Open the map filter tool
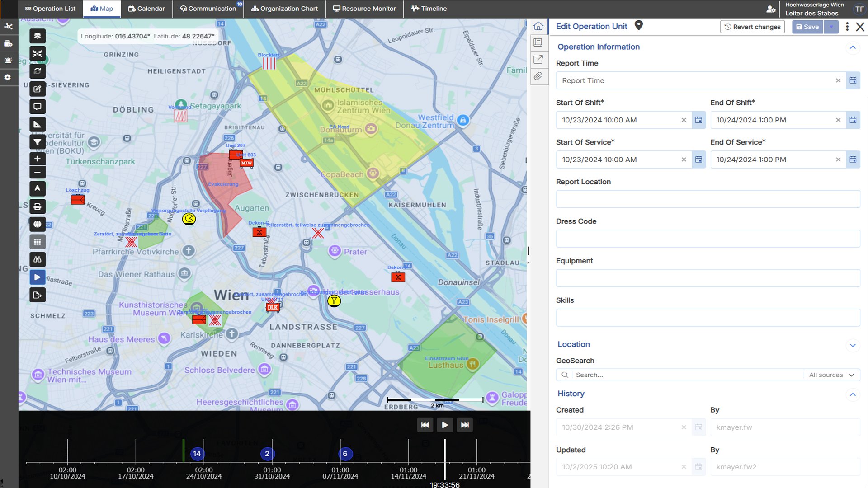The image size is (868, 488). (x=38, y=142)
